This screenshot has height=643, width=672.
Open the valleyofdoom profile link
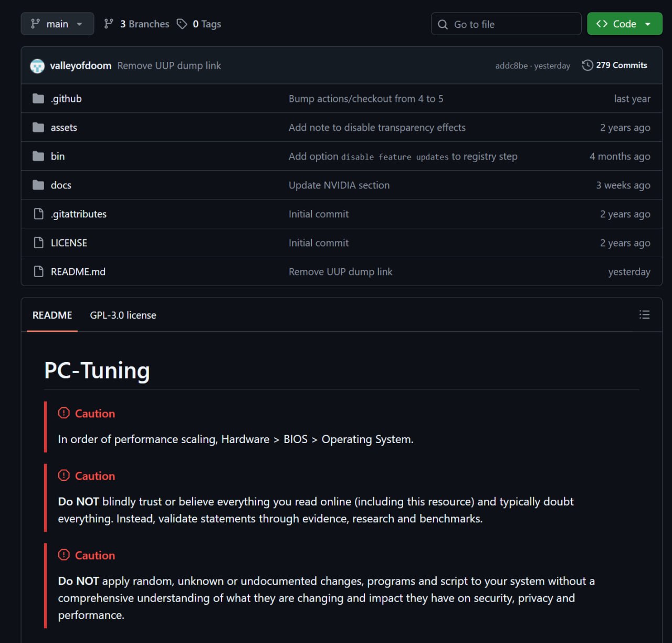pyautogui.click(x=80, y=66)
